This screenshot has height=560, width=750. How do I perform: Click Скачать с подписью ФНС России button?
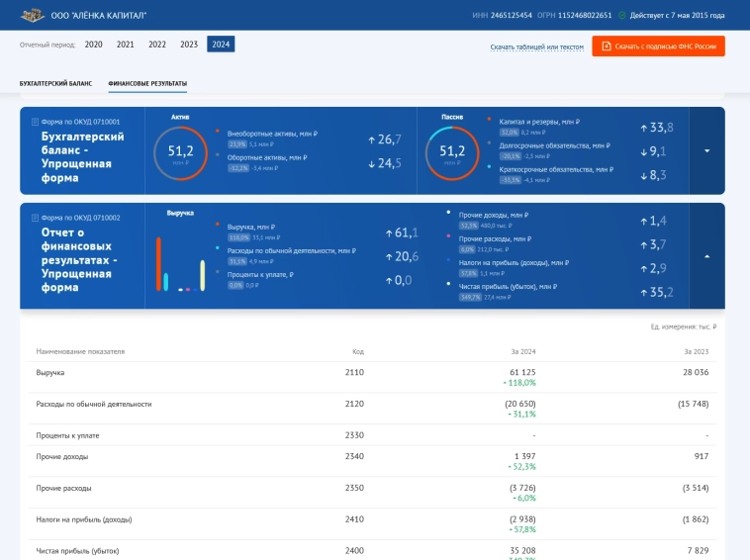pyautogui.click(x=658, y=47)
